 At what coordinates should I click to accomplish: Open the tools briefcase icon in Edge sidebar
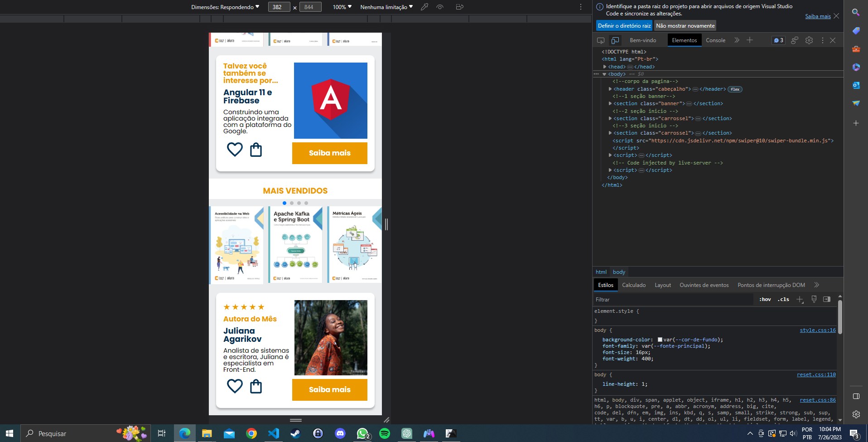pos(856,49)
